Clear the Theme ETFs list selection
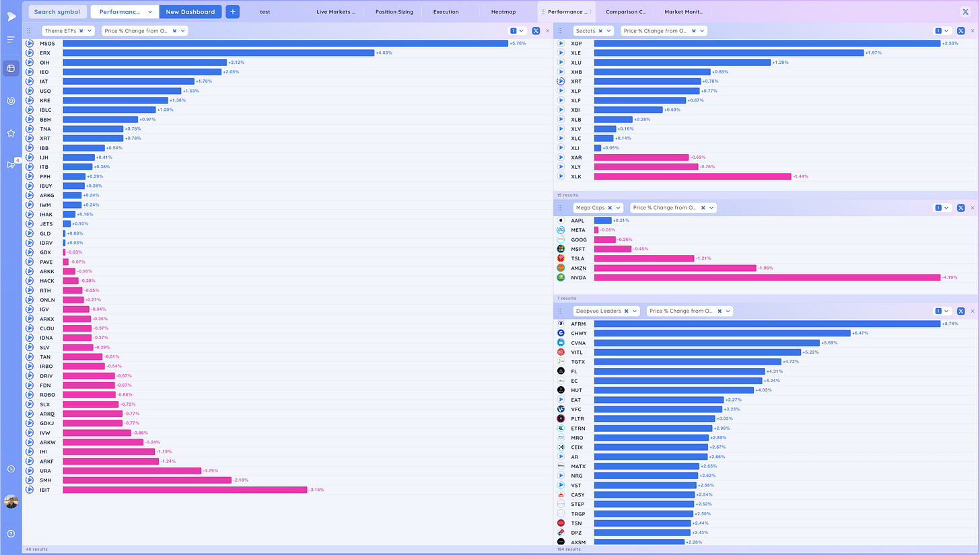This screenshot has width=980, height=555. 81,31
